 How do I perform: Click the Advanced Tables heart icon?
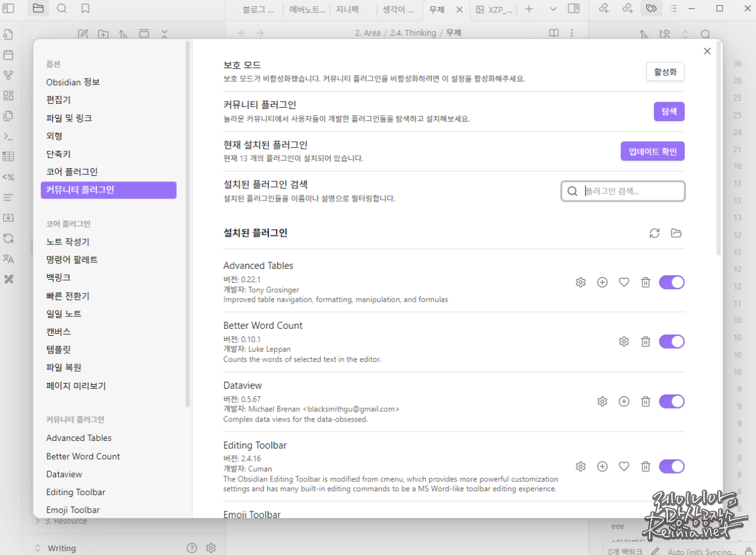[x=624, y=282]
